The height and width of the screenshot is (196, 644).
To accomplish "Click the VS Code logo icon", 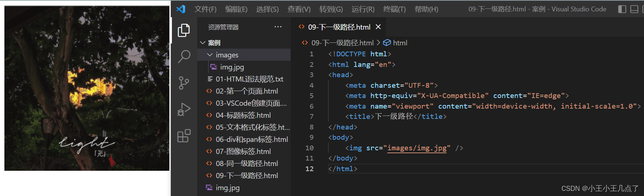I will coord(181,9).
